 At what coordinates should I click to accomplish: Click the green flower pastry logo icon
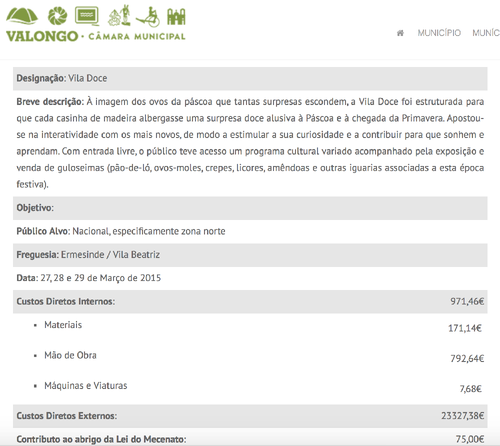pos(58,16)
